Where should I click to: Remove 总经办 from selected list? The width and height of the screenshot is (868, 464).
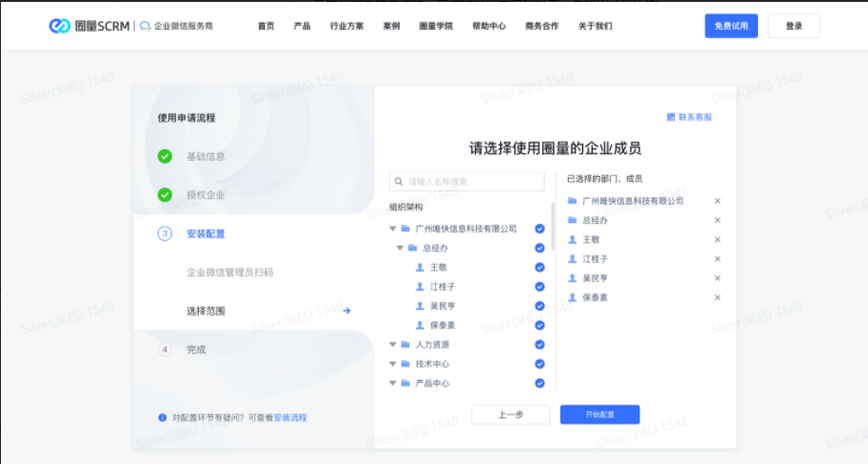(x=717, y=220)
